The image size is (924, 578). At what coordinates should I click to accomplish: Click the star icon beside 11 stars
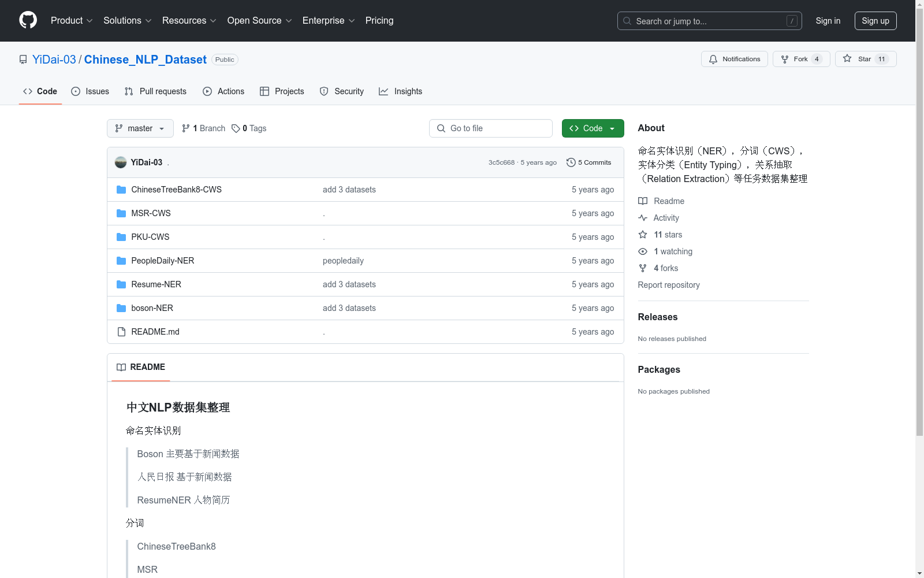(643, 235)
